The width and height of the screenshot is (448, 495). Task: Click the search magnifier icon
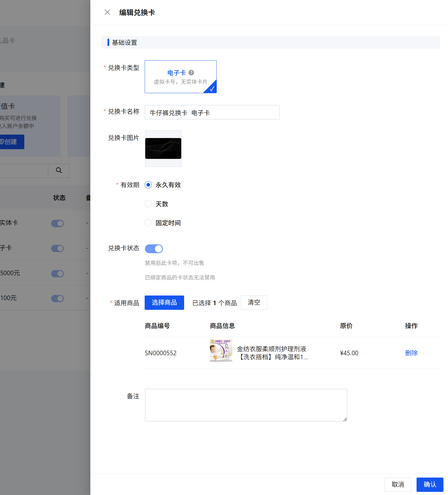pos(59,170)
